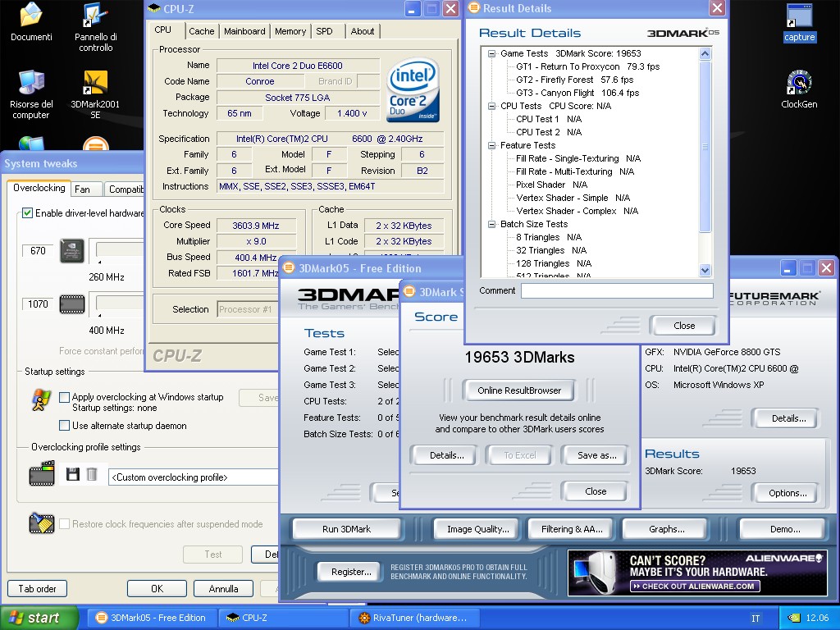
Task: Collapse the CPU Tests tree node
Action: [492, 106]
